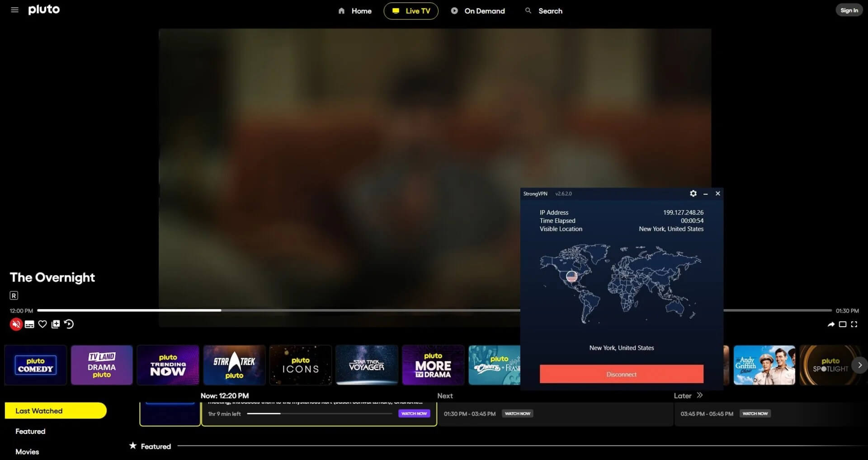This screenshot has height=460, width=868.
Task: Select the Cheers + Frasier channel tile
Action: (495, 365)
